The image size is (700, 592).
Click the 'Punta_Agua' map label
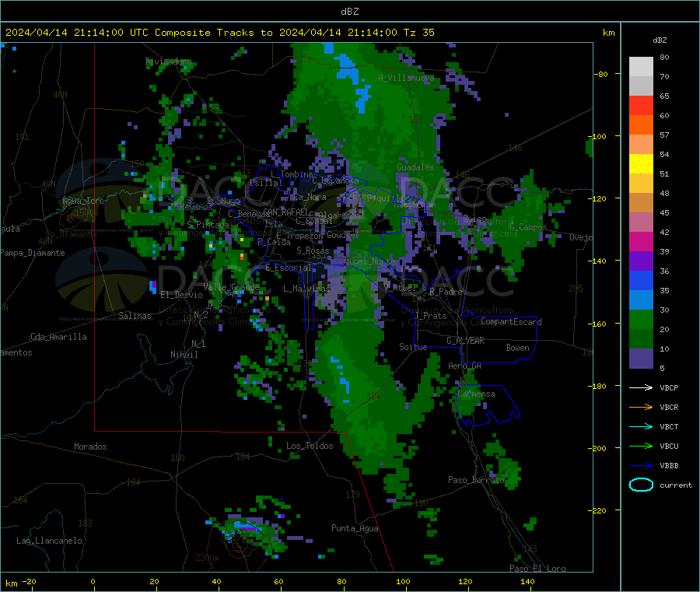(355, 528)
